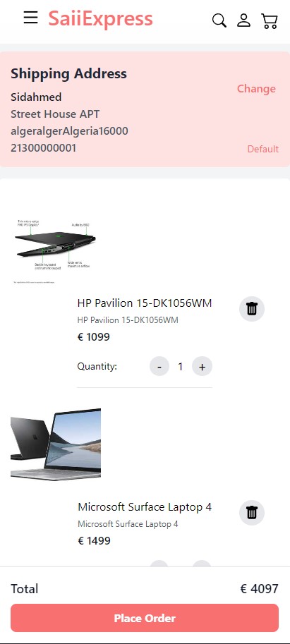Screen dimensions: 290x644
Task: Click Microsoft Surface Laptop 4 product title
Action: tap(145, 507)
